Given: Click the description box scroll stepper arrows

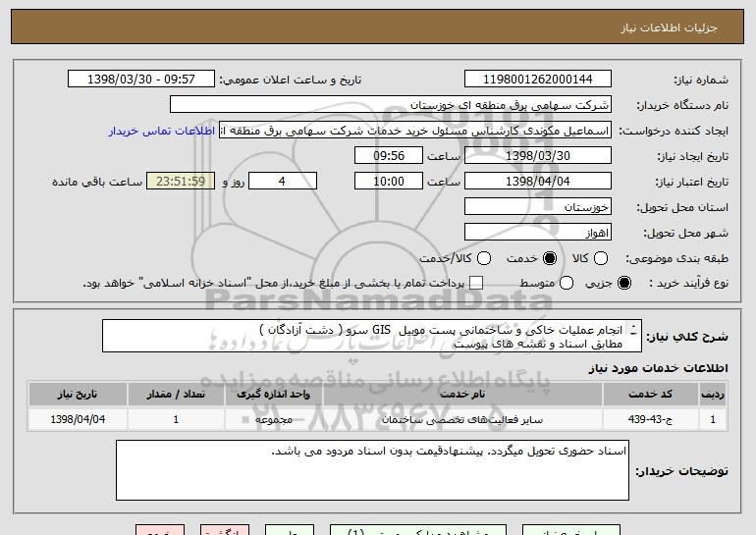Looking at the screenshot, I should (633, 329).
